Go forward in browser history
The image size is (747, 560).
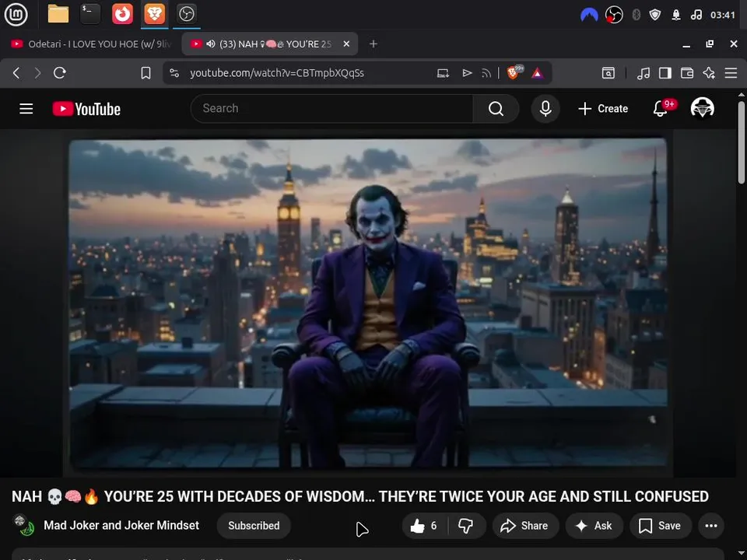pos(37,73)
